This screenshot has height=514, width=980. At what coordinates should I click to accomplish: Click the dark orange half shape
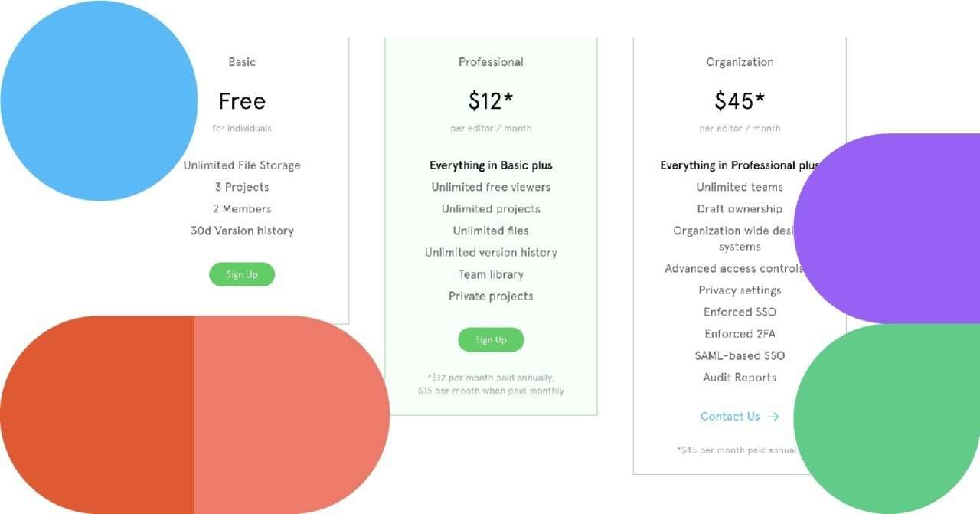pos(97,414)
